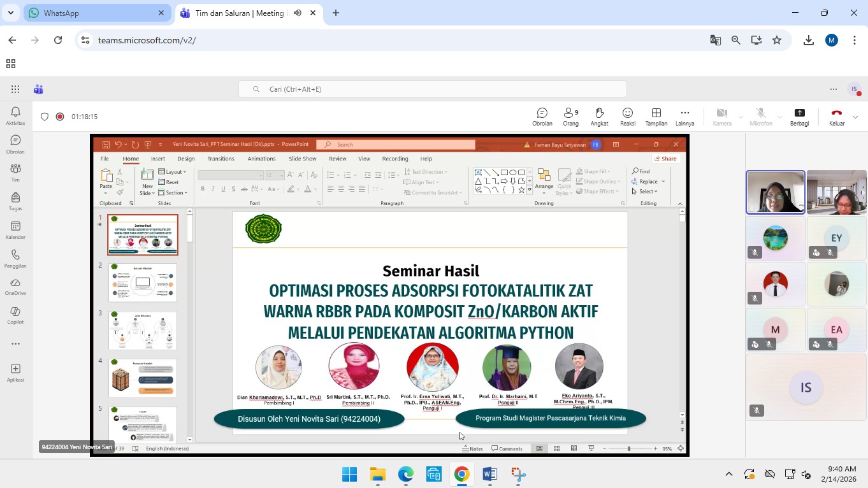868x488 pixels.
Task: Raise hand with the Angkat button
Action: pyautogui.click(x=599, y=117)
